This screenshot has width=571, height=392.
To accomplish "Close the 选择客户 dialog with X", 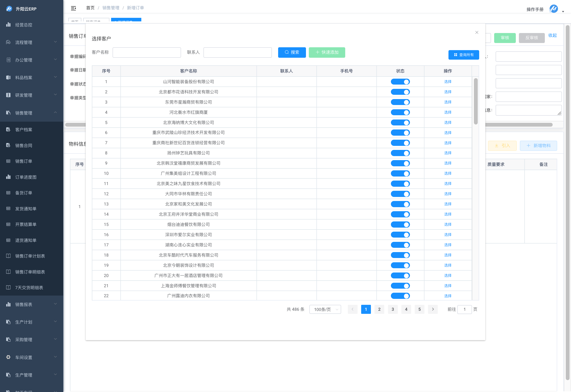I will tap(477, 32).
